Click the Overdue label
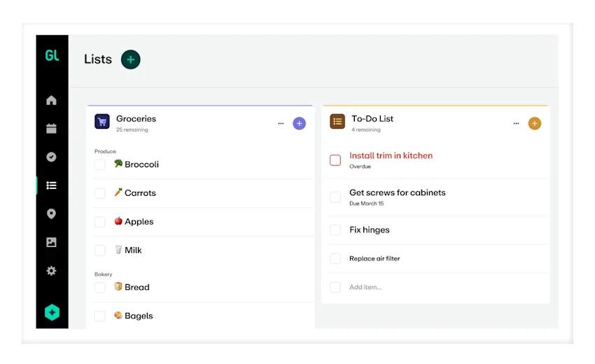Image resolution: width=595 pixels, height=364 pixels. [x=360, y=167]
